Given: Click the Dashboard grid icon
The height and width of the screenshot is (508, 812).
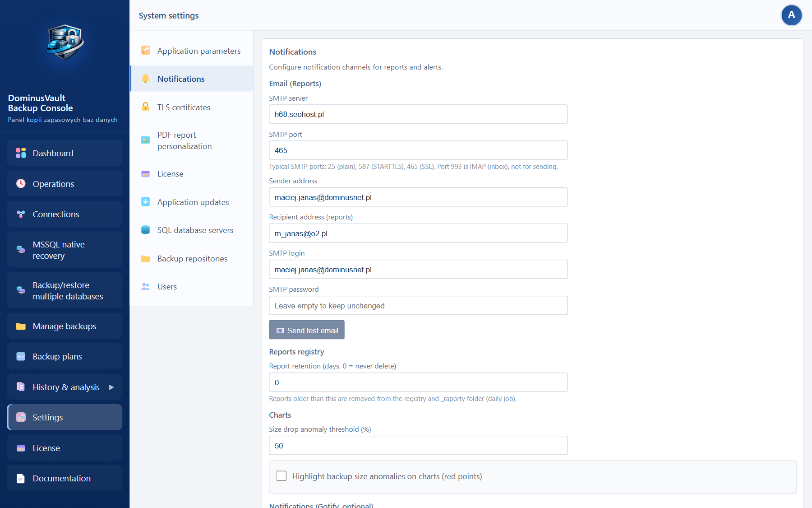Looking at the screenshot, I should tap(21, 153).
